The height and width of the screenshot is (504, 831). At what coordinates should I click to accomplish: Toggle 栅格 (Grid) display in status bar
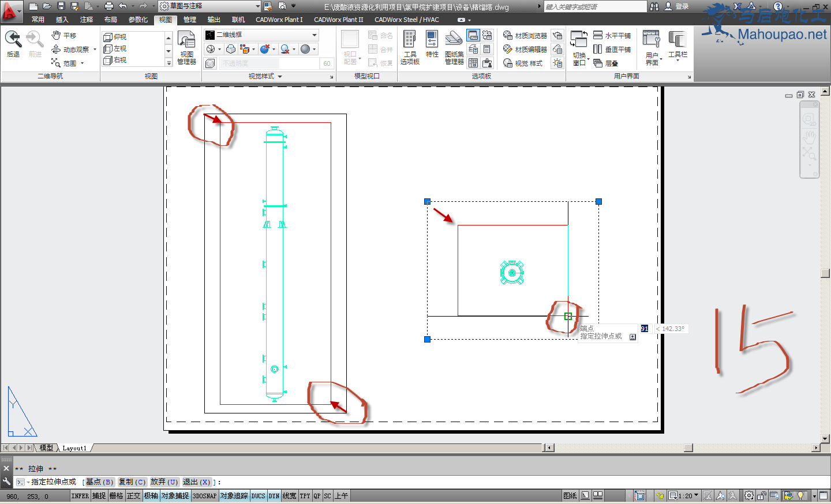click(x=116, y=496)
